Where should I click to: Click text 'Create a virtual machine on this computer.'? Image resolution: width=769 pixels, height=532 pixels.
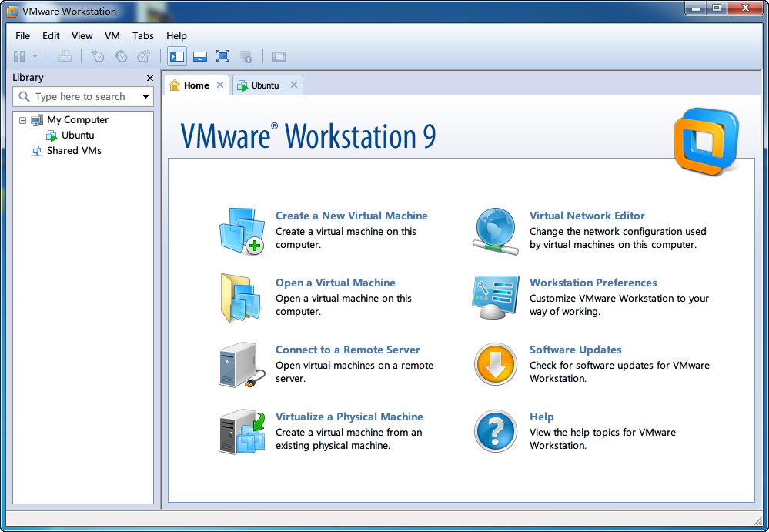[x=346, y=238]
